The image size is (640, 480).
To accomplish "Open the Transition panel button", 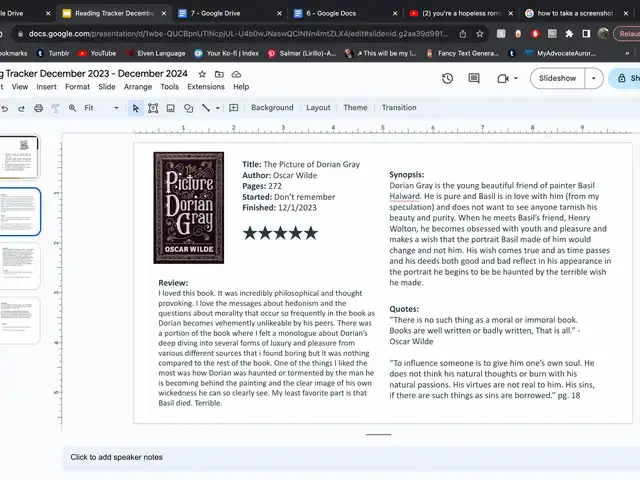I will [399, 108].
